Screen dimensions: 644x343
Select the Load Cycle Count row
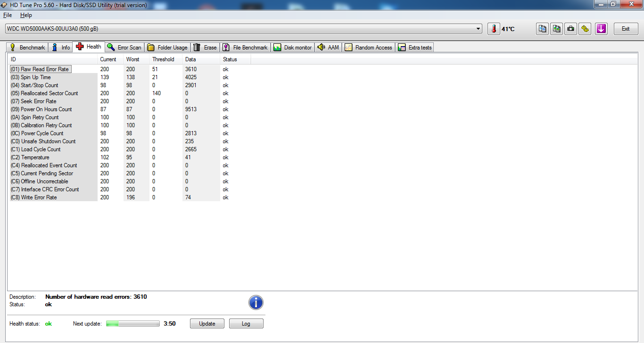130,149
